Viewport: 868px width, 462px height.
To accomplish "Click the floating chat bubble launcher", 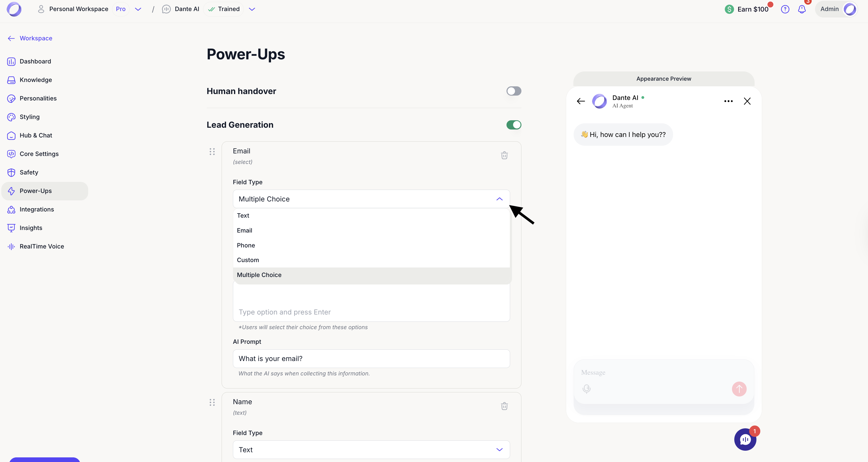I will [745, 439].
